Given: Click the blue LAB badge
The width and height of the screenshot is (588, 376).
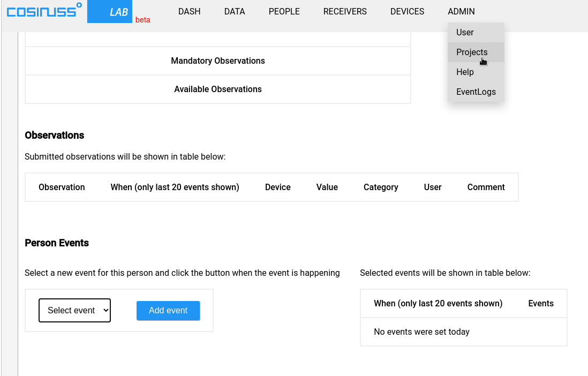Looking at the screenshot, I should (x=110, y=12).
